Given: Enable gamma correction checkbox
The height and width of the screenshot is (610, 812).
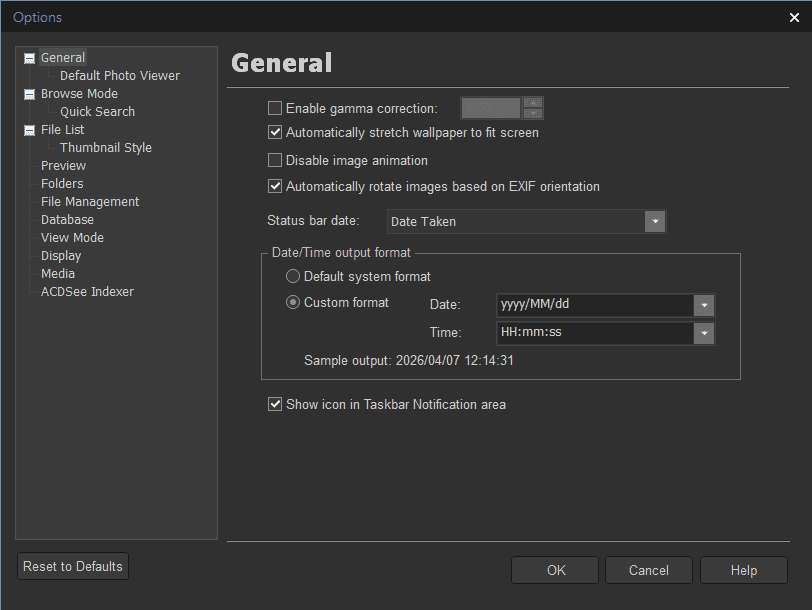Looking at the screenshot, I should click(274, 108).
